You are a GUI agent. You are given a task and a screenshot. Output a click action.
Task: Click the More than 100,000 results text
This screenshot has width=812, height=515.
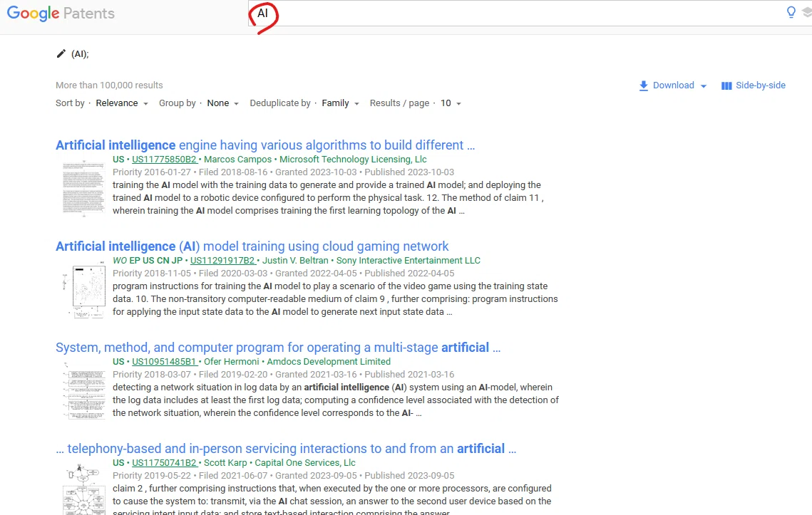tap(109, 85)
